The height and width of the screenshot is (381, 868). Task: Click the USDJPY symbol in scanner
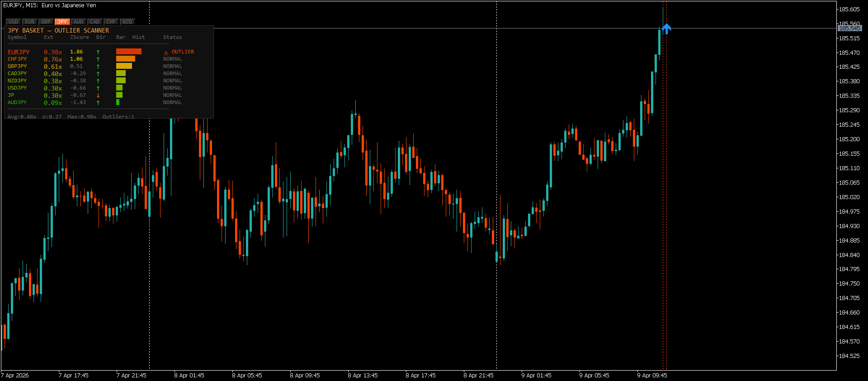pyautogui.click(x=17, y=88)
